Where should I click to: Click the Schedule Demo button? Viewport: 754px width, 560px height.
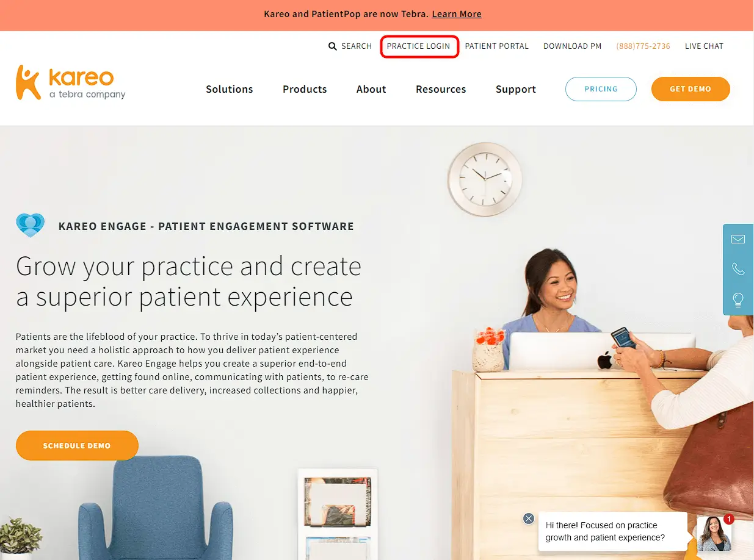(x=77, y=446)
